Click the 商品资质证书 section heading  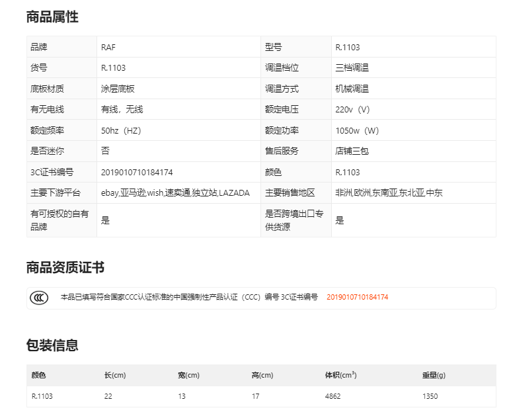click(x=65, y=268)
